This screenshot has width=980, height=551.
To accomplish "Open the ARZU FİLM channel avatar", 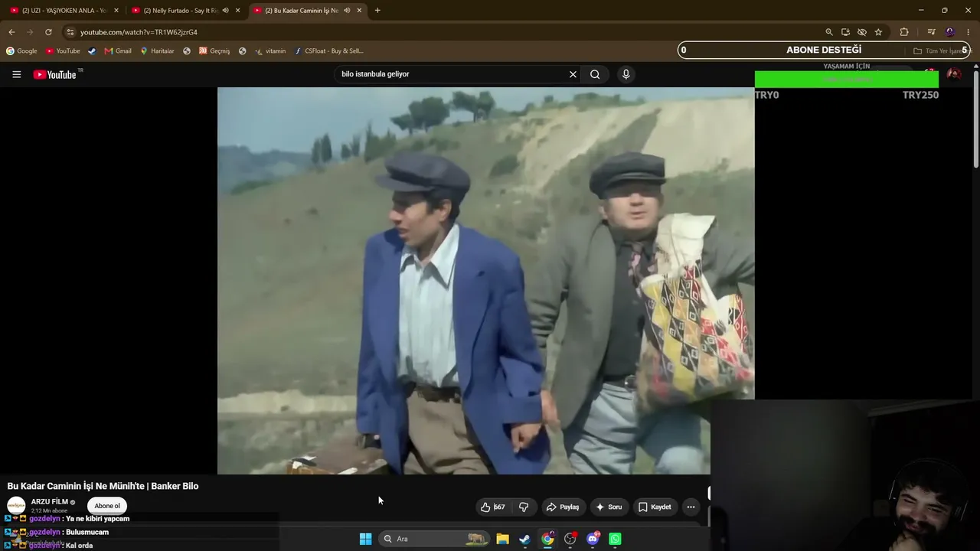I will coord(16,506).
